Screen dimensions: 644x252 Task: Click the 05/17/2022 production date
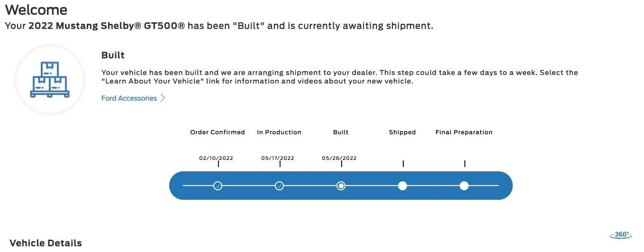278,158
